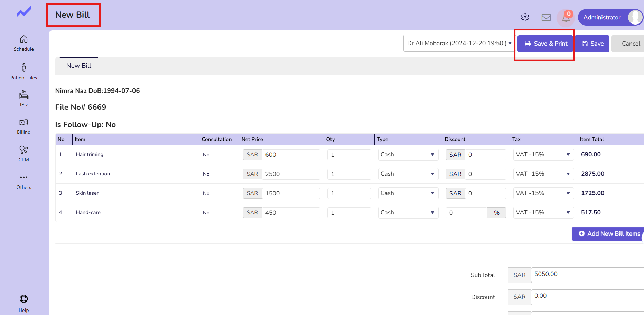Open settings gear icon
The image size is (644, 315).
coord(525,17)
